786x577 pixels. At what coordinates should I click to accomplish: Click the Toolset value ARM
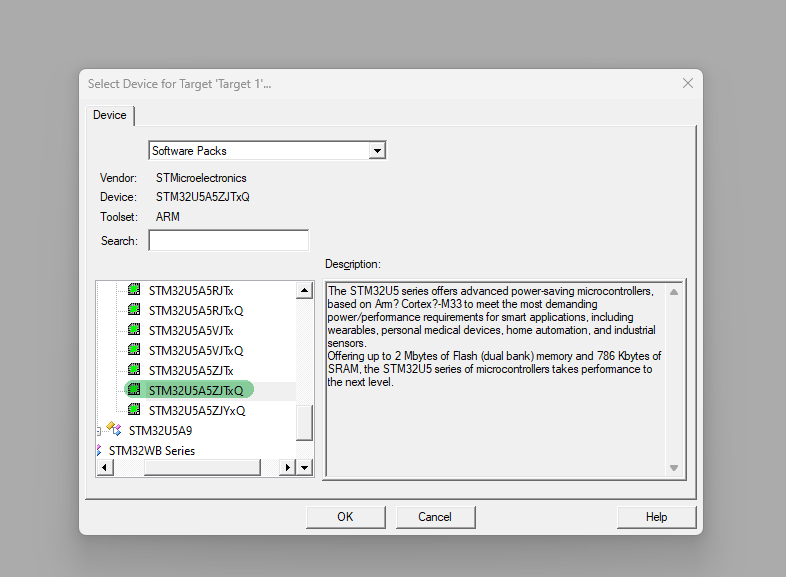167,217
